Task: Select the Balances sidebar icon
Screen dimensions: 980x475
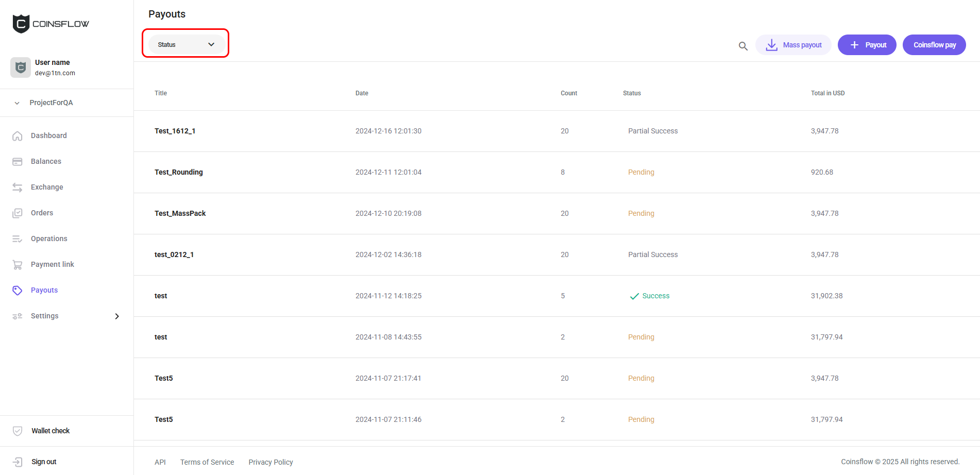Action: (17, 161)
